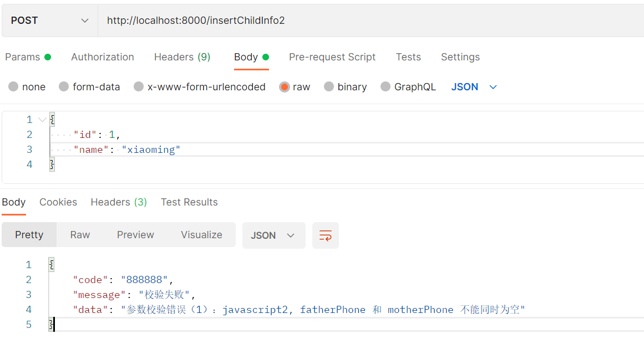Screen dimensions: 644x344
Task: Click the request URL field
Action: tap(371, 20)
